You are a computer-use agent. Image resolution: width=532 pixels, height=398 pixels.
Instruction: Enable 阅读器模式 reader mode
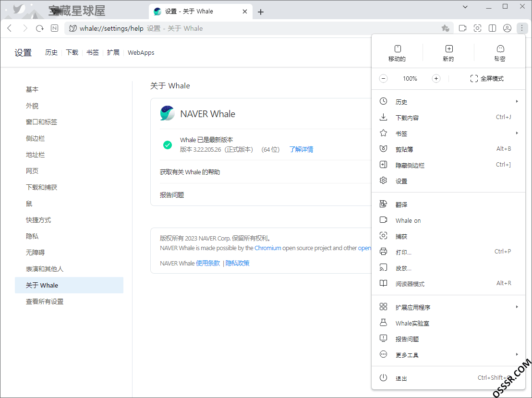448,284
